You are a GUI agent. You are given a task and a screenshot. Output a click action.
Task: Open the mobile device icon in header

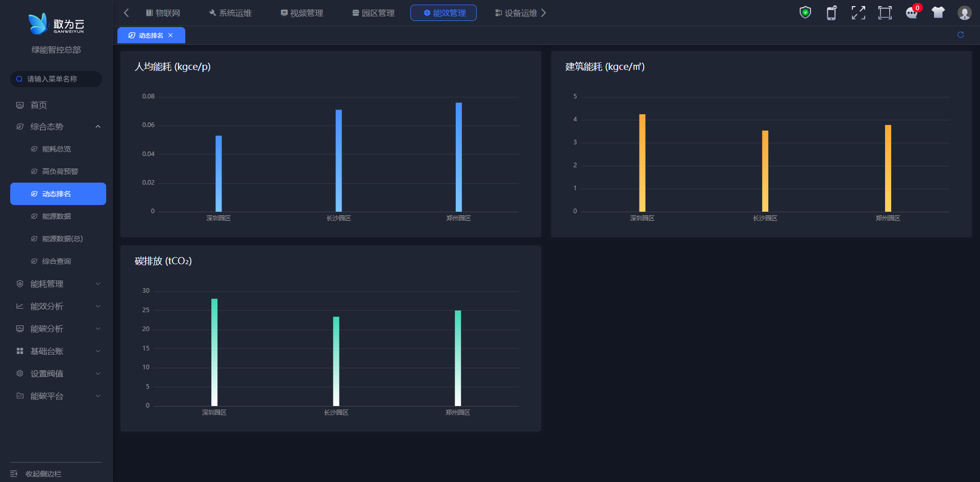(x=831, y=13)
